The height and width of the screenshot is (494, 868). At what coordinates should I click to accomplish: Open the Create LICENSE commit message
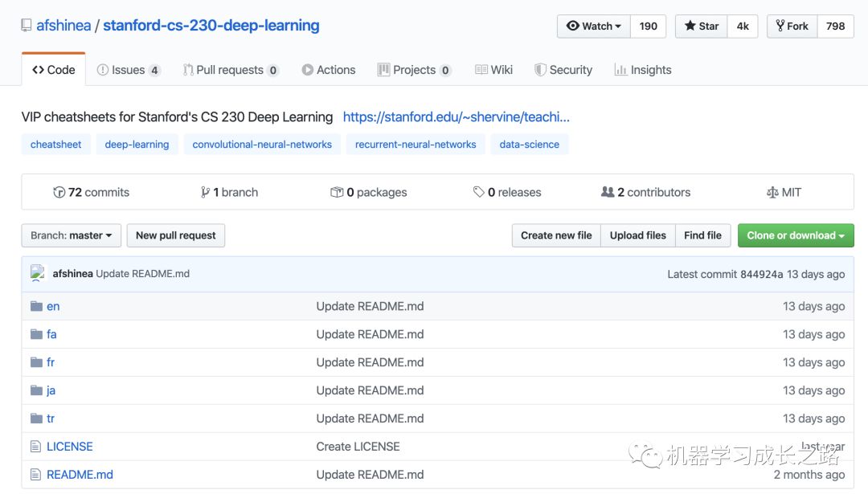358,447
